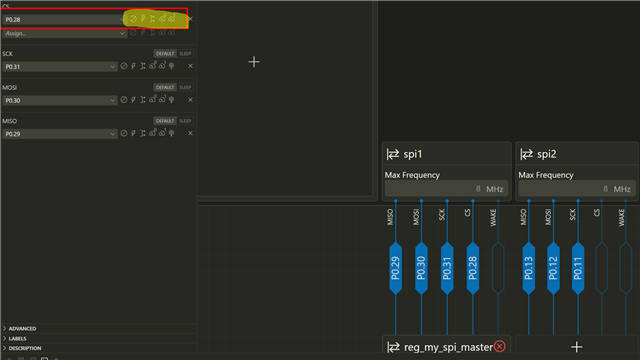Toggle DEFAULT state for MOSI pin
Viewport: 640px width, 360px height.
tap(165, 87)
